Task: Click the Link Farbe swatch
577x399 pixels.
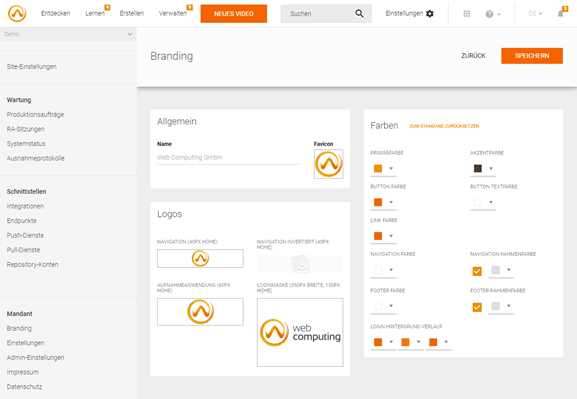Action: click(x=378, y=236)
